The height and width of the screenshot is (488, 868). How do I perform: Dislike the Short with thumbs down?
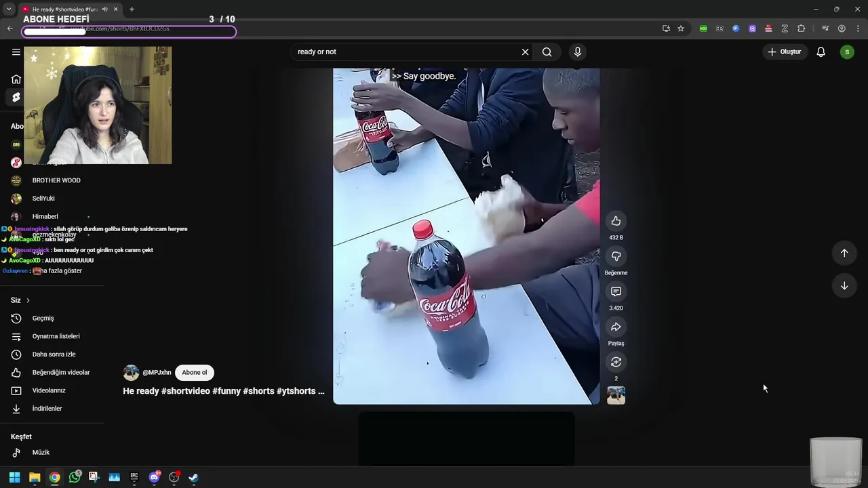(x=616, y=256)
